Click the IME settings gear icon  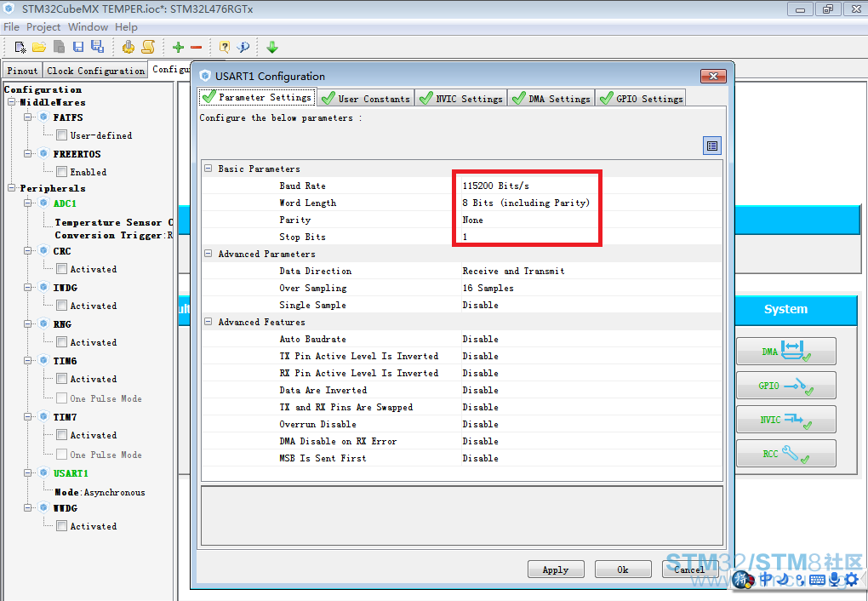851,580
